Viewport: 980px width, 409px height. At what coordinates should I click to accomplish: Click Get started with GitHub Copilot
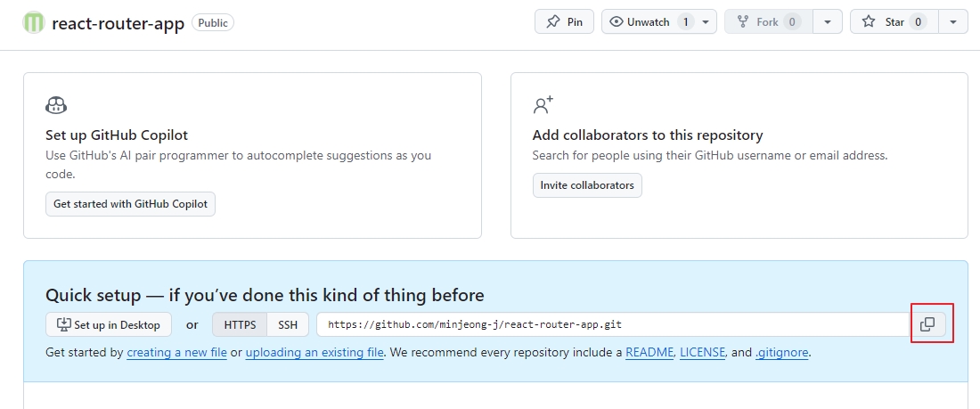pos(131,204)
